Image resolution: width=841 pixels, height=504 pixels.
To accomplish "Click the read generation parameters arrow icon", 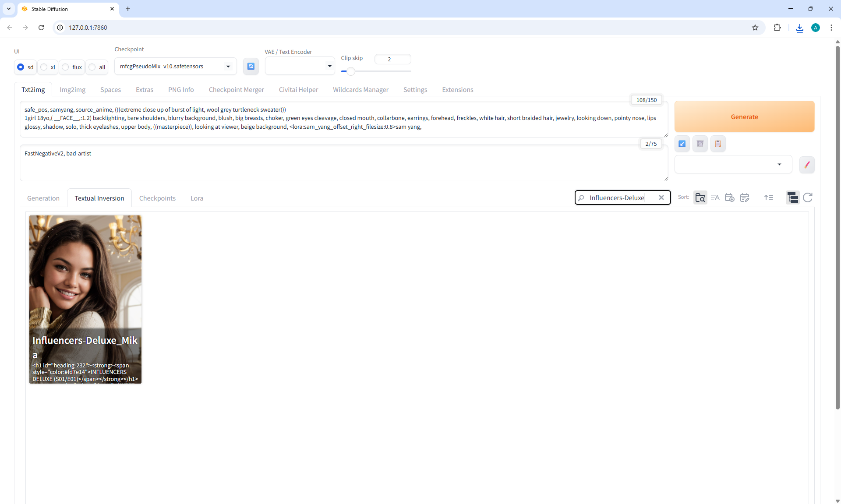I will point(682,144).
